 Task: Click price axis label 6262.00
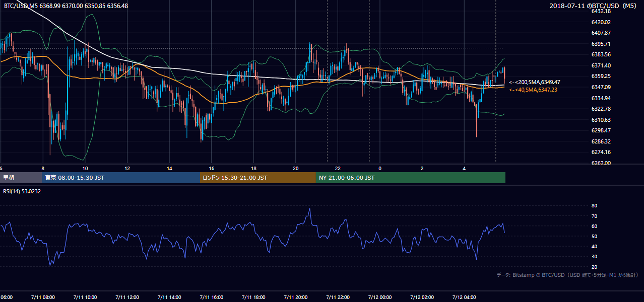pyautogui.click(x=601, y=163)
